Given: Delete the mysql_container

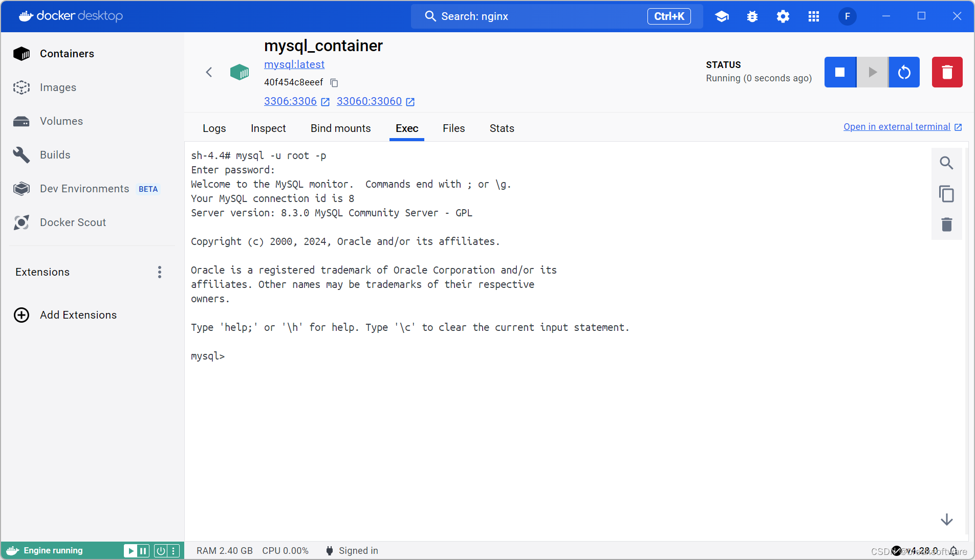Looking at the screenshot, I should [947, 72].
